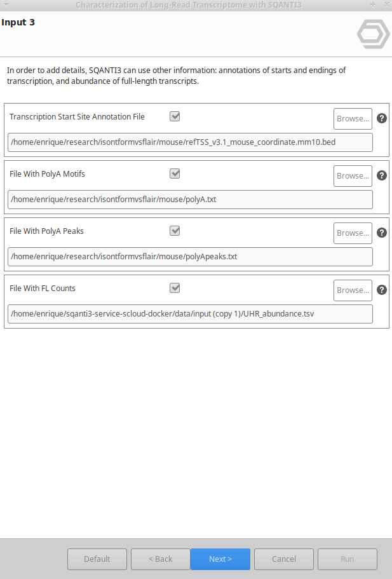The width and height of the screenshot is (392, 579).
Task: Edit the UHR_abundance.tsv path field
Action: pyautogui.click(x=190, y=314)
